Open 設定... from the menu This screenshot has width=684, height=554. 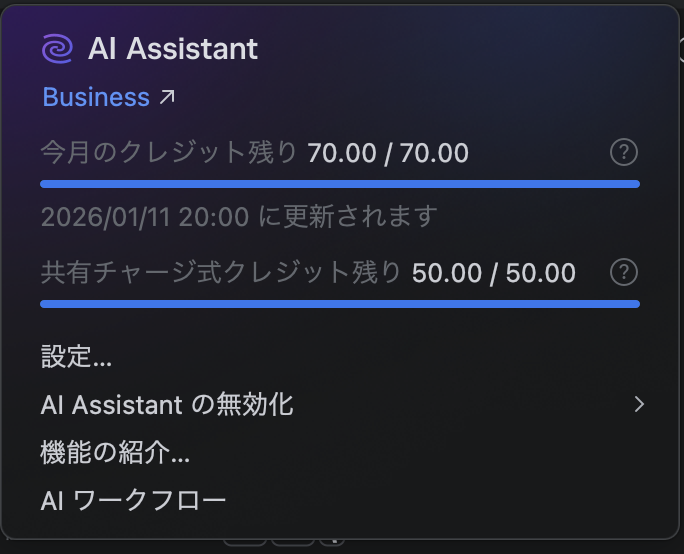click(x=76, y=357)
